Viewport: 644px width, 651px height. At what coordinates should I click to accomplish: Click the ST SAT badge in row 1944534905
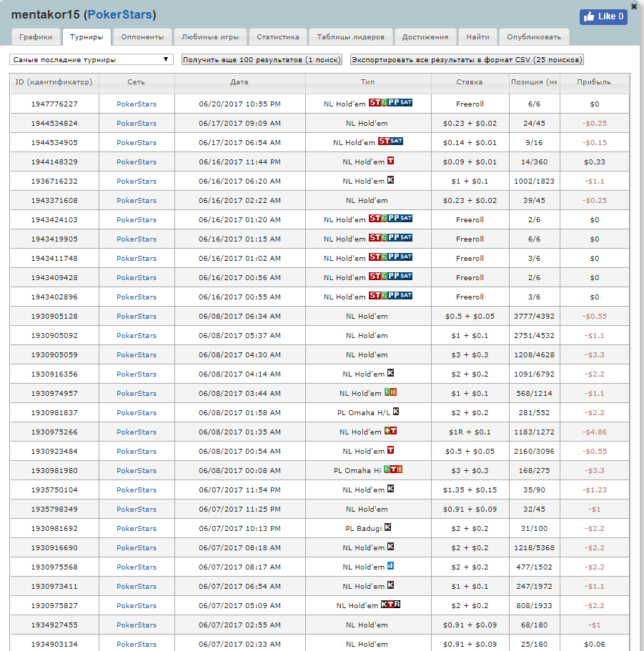click(390, 141)
